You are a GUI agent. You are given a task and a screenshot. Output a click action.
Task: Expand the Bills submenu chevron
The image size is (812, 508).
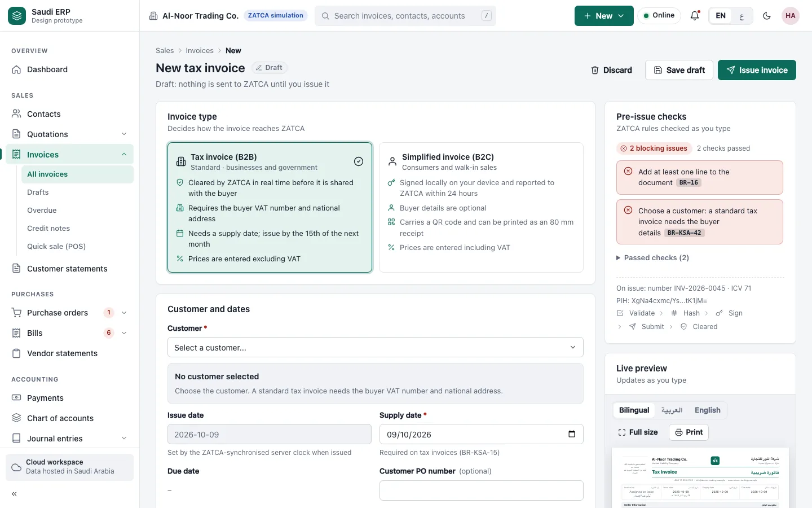(124, 332)
